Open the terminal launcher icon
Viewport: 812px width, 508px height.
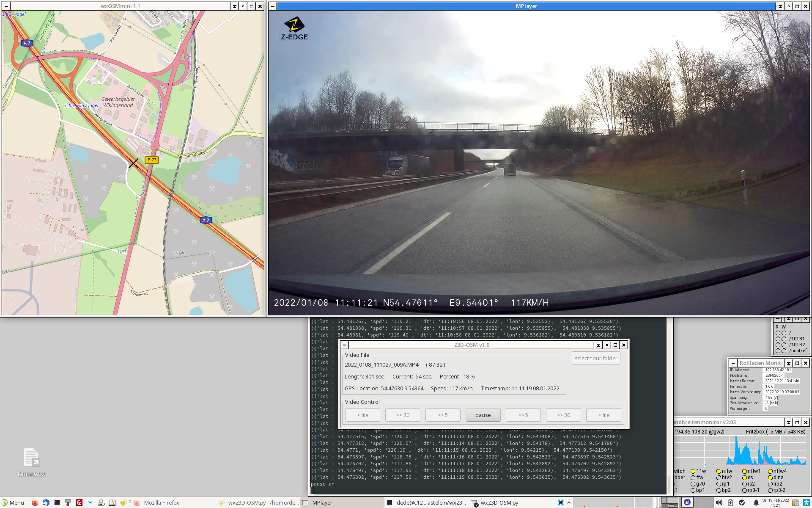pos(57,502)
